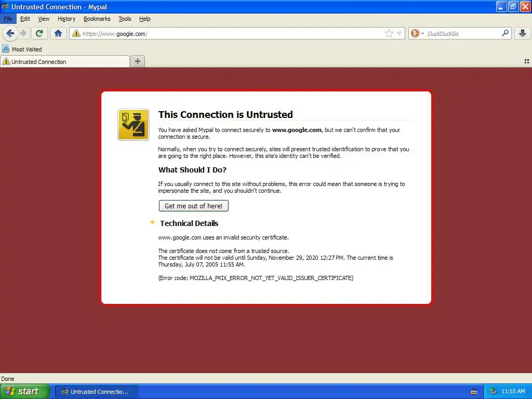This screenshot has height=399, width=532.
Task: Open the Help menu
Action: point(145,19)
